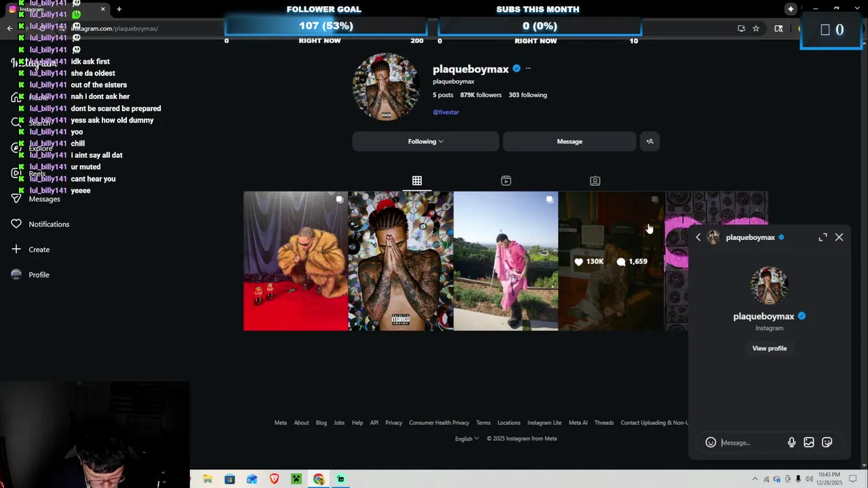Open the Jobs footer link
868x488 pixels.
click(339, 423)
